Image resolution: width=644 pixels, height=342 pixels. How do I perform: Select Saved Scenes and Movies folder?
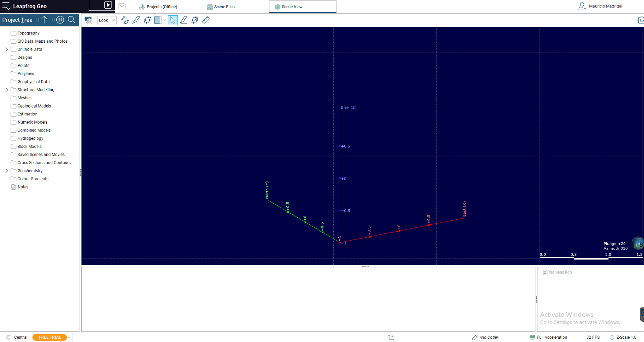41,155
